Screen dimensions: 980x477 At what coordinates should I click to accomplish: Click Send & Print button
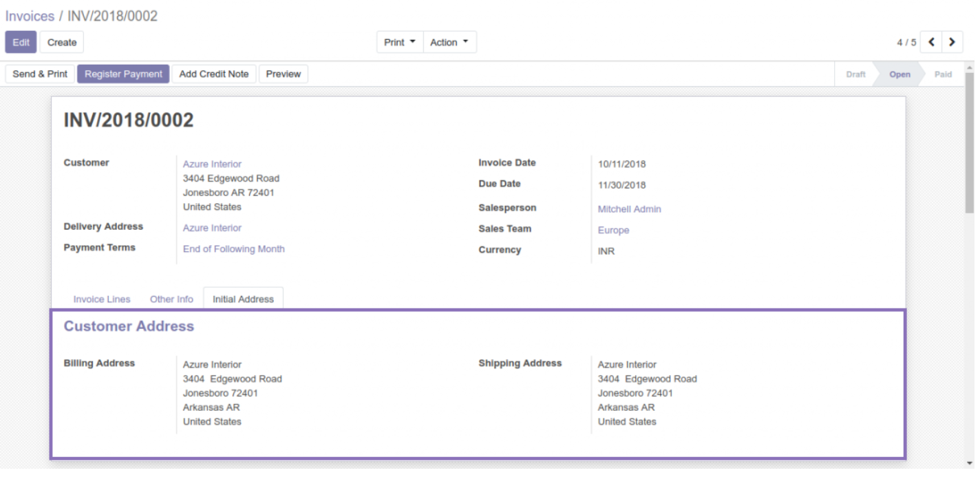[40, 74]
